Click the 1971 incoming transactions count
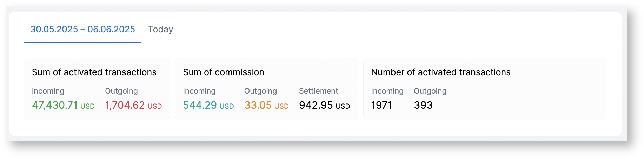This screenshot has height=158, width=644. point(381,105)
